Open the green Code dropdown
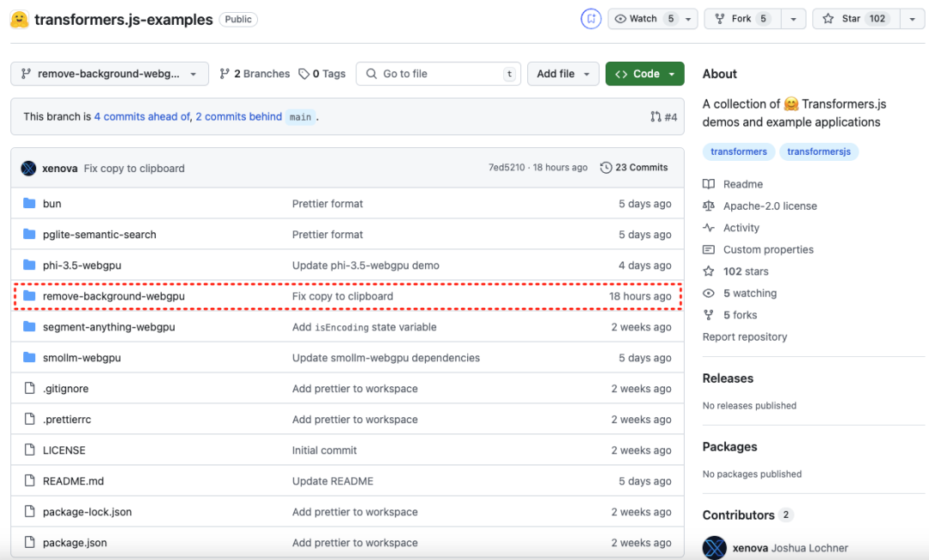Screen dimensions: 929x560 [x=644, y=73]
